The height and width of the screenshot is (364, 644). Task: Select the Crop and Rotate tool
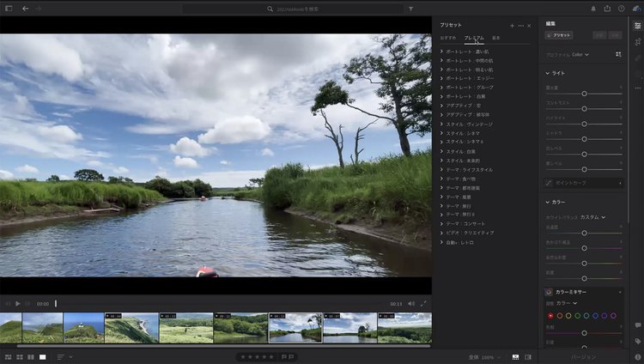637,41
